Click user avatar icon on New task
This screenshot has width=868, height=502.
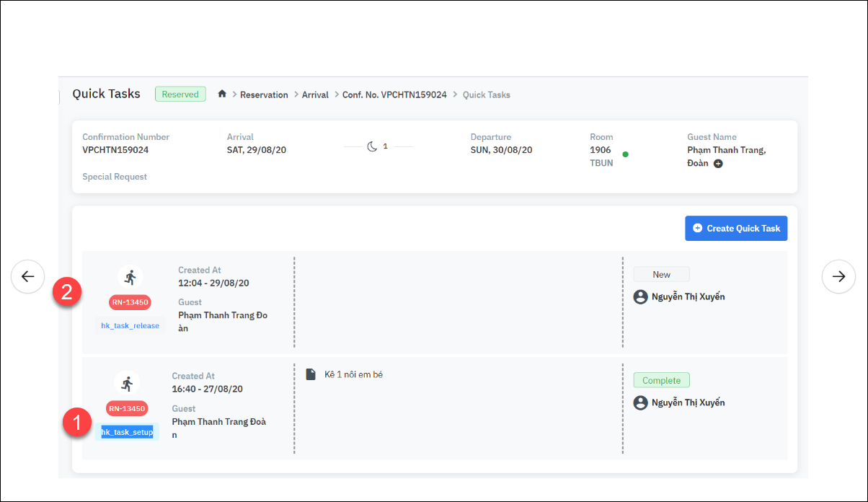pyautogui.click(x=640, y=296)
